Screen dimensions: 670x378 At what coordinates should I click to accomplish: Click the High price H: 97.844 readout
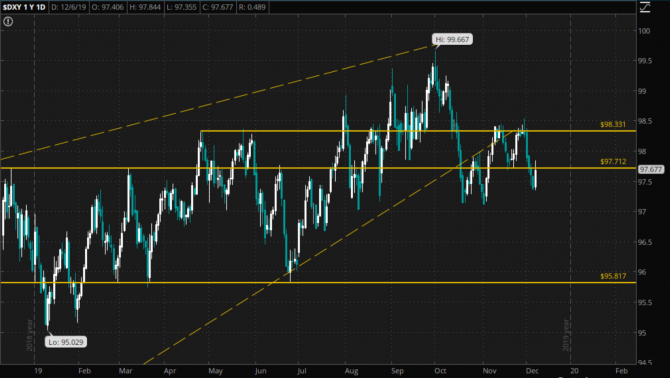tap(146, 7)
